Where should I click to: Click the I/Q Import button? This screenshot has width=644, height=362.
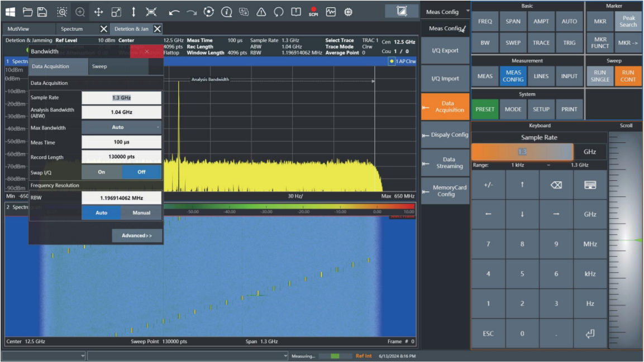(x=445, y=78)
